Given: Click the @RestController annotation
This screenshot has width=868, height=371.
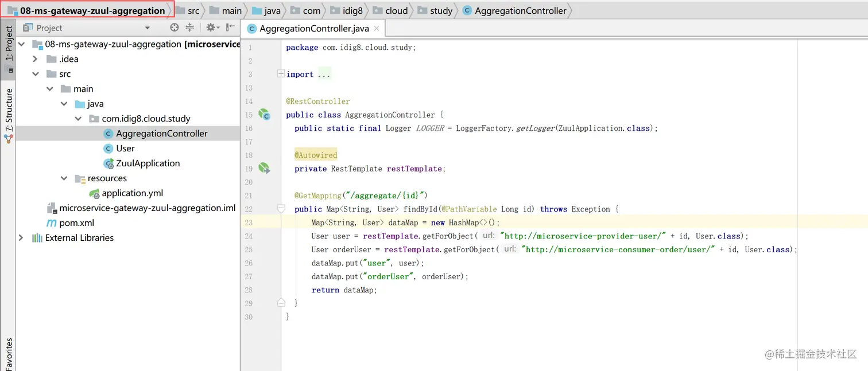Looking at the screenshot, I should [318, 101].
